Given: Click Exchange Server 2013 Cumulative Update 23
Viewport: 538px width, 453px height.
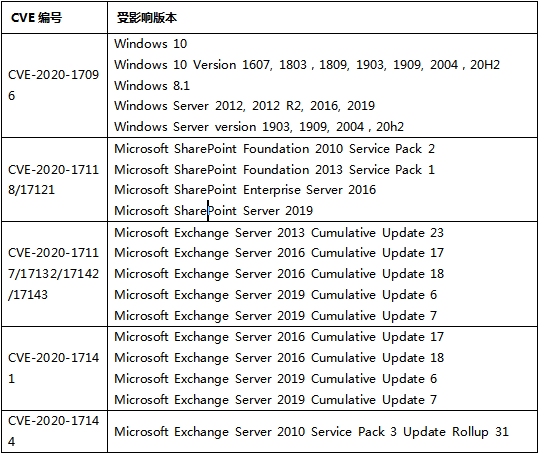Looking at the screenshot, I should tap(279, 233).
